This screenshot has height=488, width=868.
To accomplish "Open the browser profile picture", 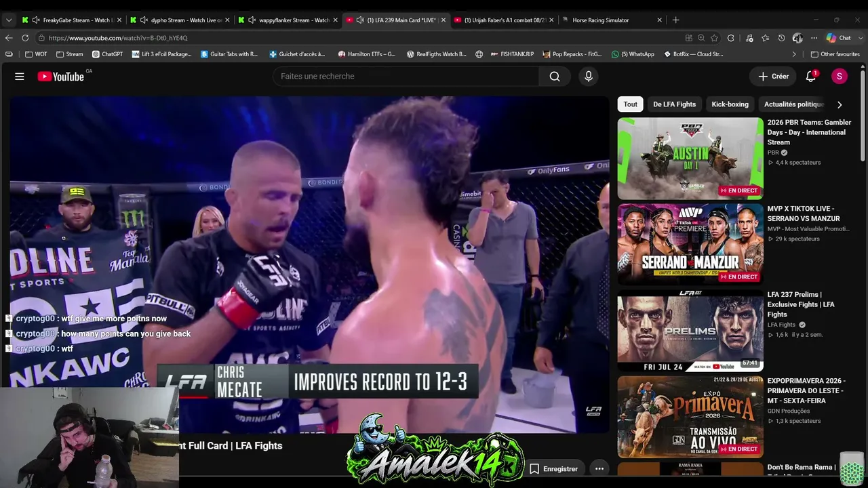I will pyautogui.click(x=797, y=38).
